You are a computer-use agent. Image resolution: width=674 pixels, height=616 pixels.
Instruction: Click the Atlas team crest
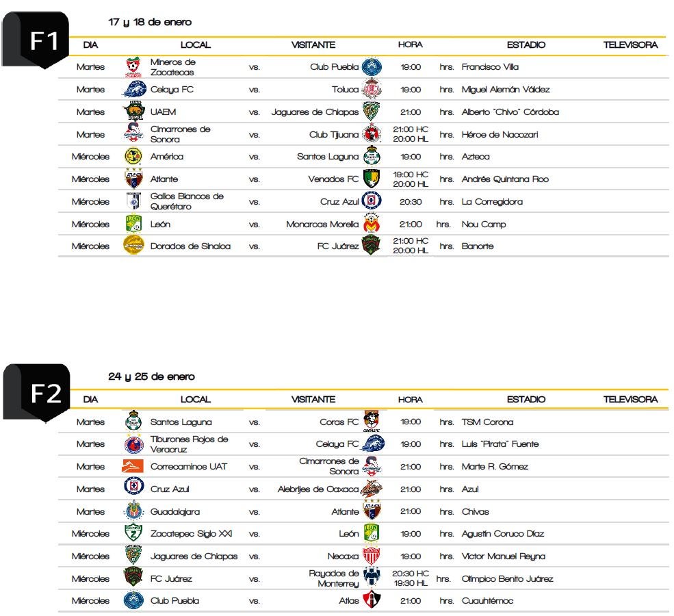pos(372,600)
